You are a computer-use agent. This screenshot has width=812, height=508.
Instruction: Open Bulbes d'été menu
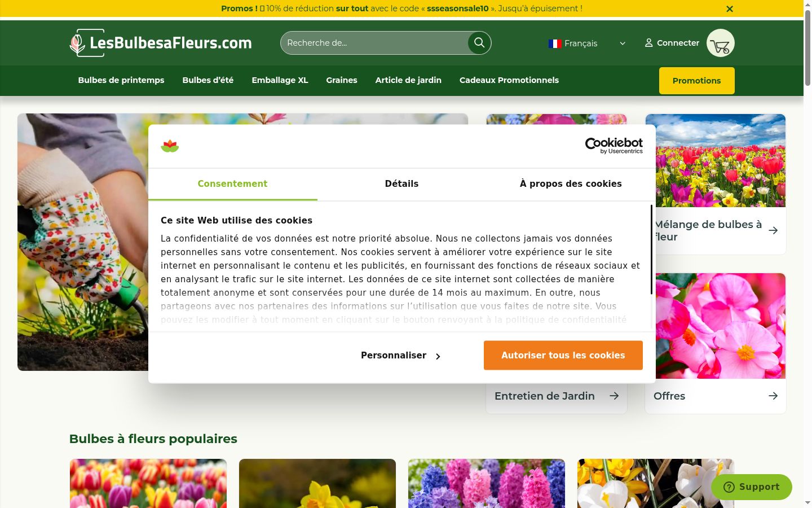pyautogui.click(x=208, y=80)
